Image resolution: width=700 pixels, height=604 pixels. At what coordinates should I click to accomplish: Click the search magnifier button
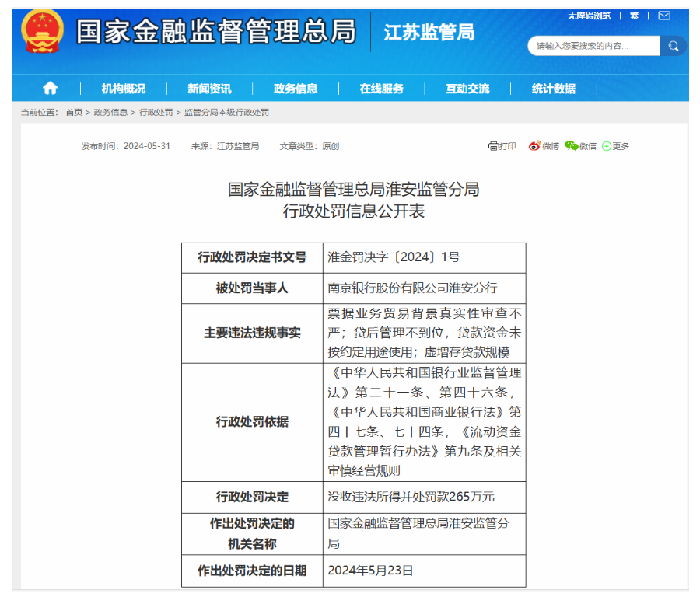[x=673, y=46]
